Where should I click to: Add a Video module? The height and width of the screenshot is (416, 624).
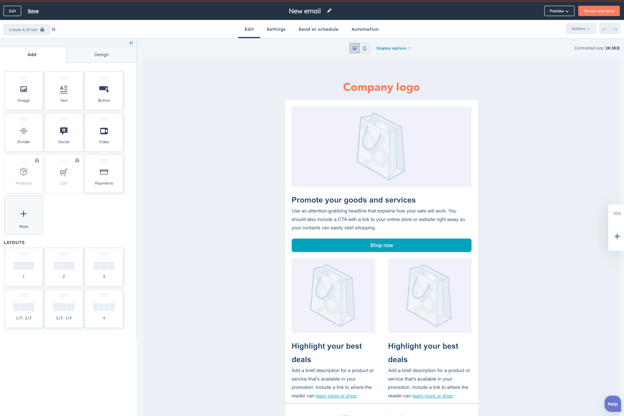point(104,133)
